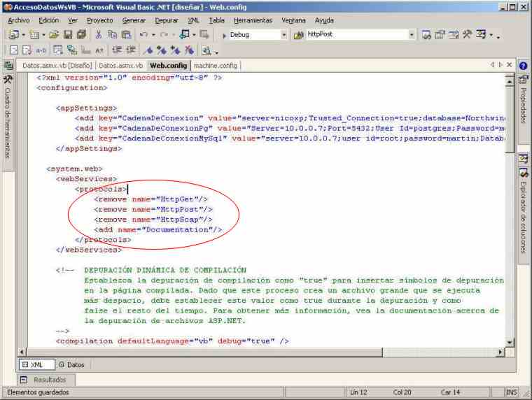Image resolution: width=532 pixels, height=400 pixels.
Task: Click the Copy toolbar icon
Action: point(112,34)
